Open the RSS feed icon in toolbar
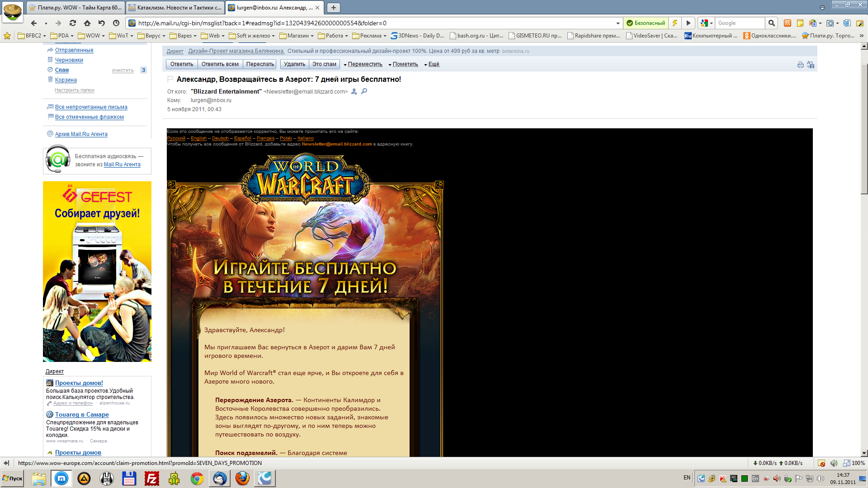The image size is (868, 488). tap(787, 23)
